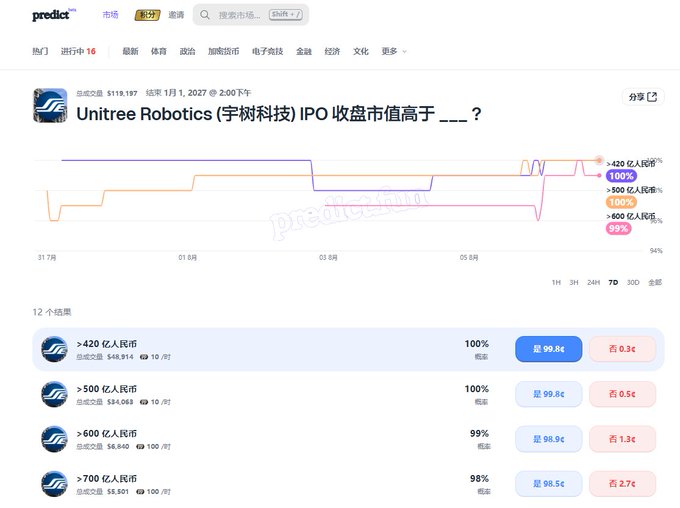Image resolution: width=680 pixels, height=508 pixels.
Task: Click the >700 亿人民币 outcome title
Action: click(107, 479)
